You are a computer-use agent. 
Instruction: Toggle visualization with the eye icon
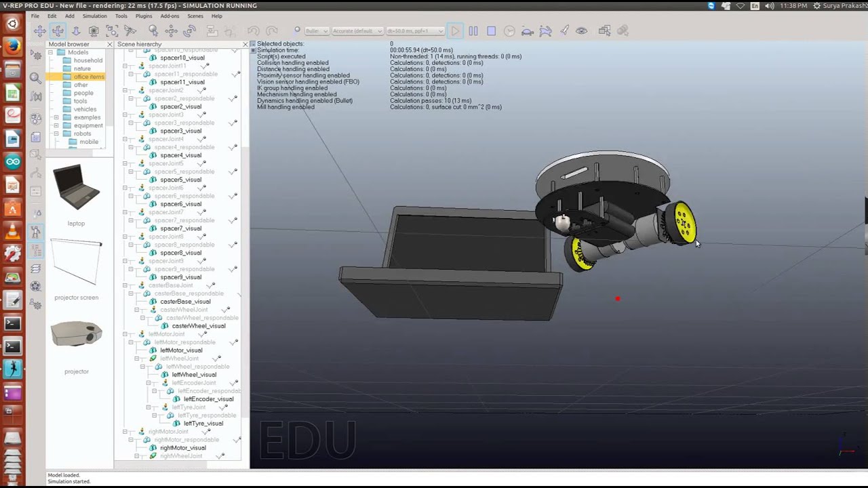click(582, 30)
